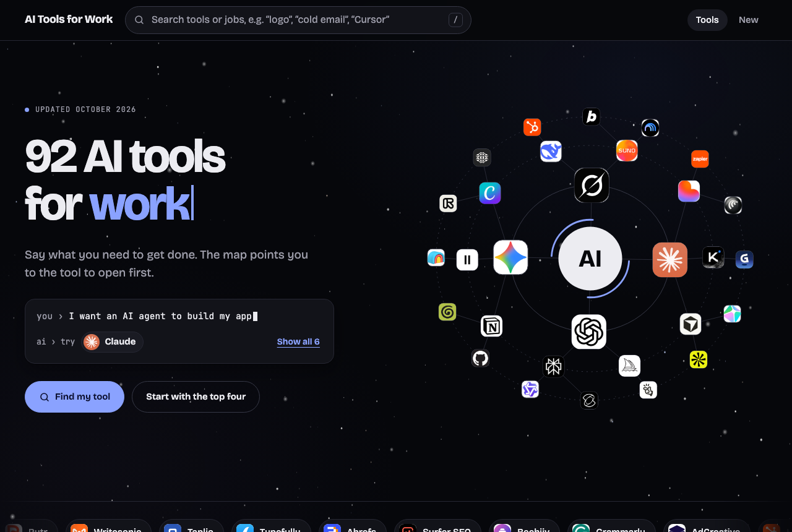
Task: Select the green spiral icon
Action: pyautogui.click(x=447, y=312)
